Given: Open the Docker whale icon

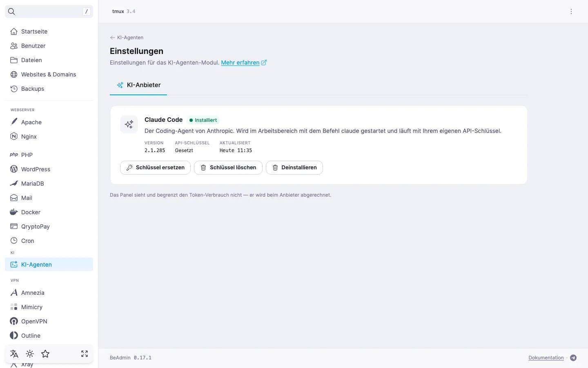Looking at the screenshot, I should point(14,212).
